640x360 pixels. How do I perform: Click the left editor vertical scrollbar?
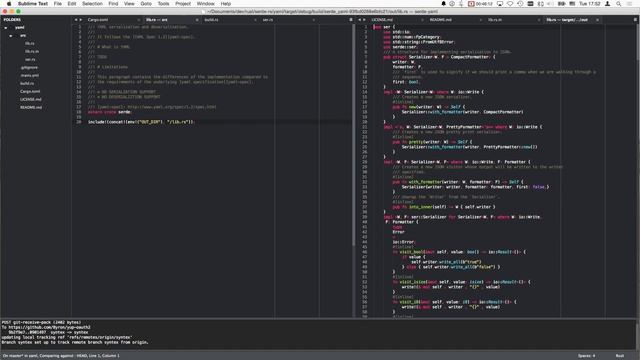click(x=353, y=135)
